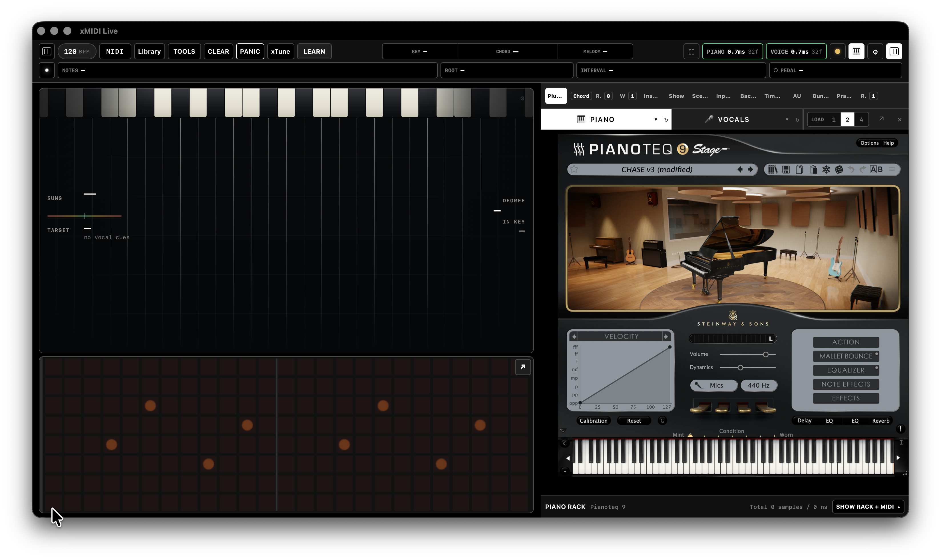941x560 pixels.
Task: Pop out plugin with arrow icon
Action: pos(881,119)
